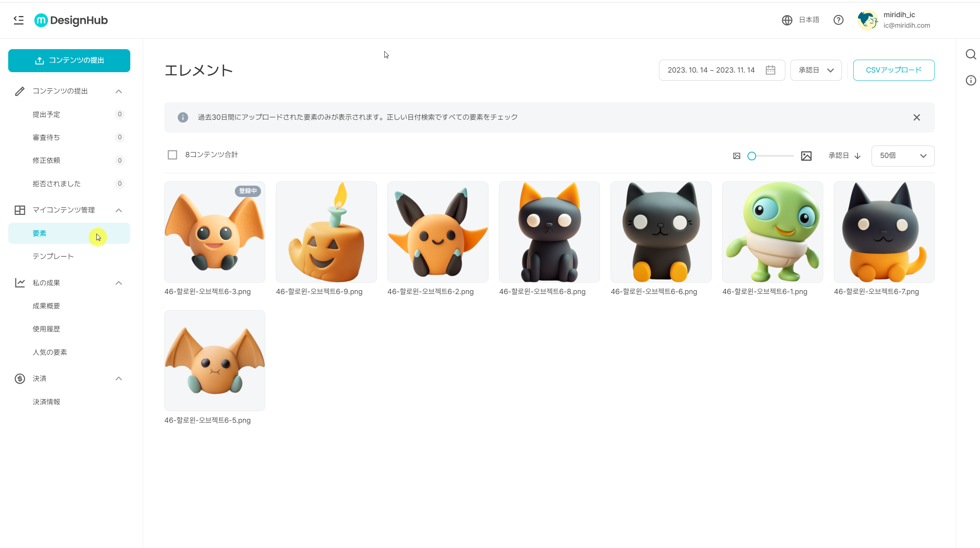
Task: Switch to テンプレート section
Action: click(x=53, y=256)
